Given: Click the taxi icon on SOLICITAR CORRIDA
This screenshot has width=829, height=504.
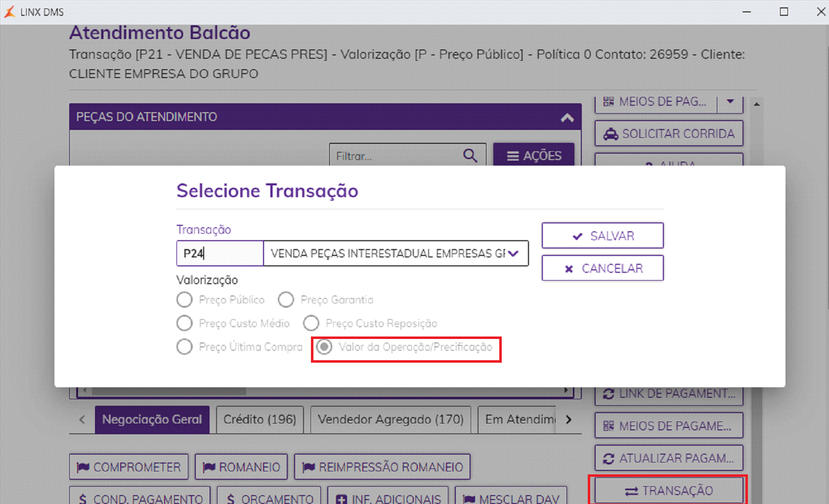Looking at the screenshot, I should click(x=611, y=134).
